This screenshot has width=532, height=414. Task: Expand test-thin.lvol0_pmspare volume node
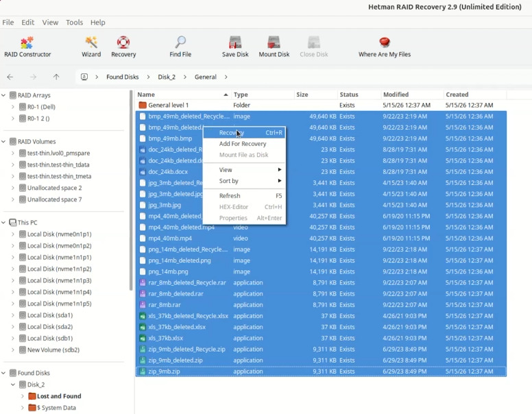pyautogui.click(x=13, y=153)
